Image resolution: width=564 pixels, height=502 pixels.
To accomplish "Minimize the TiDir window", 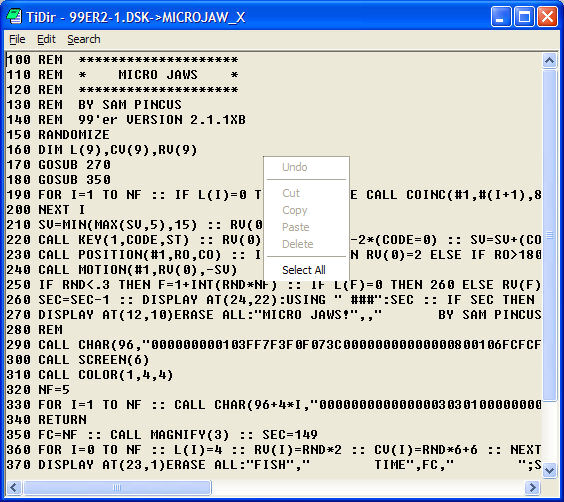I will click(500, 17).
